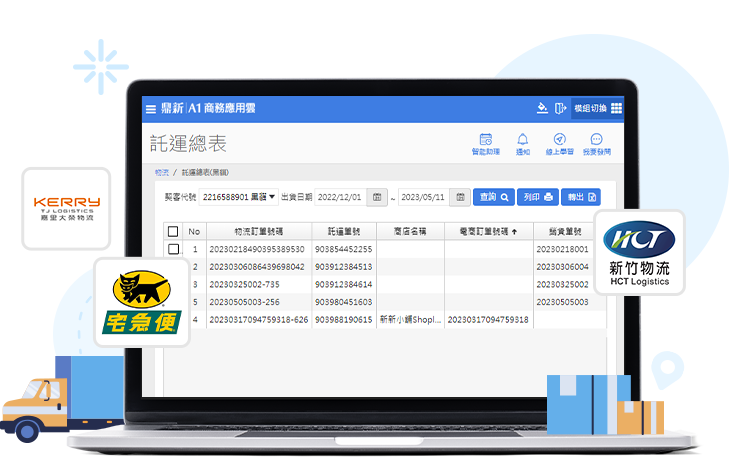Tick the checkbox in row No 1
The image size is (729, 457).
(x=173, y=249)
